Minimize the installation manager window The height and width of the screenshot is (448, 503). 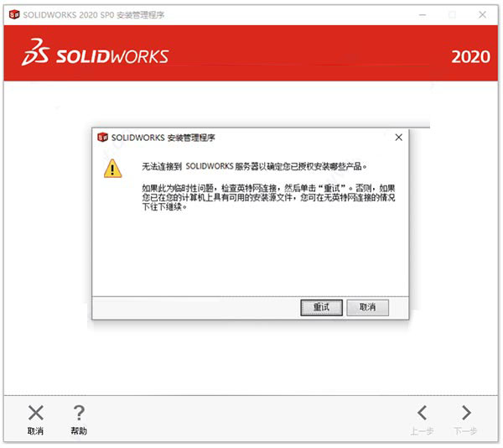pyautogui.click(x=423, y=15)
